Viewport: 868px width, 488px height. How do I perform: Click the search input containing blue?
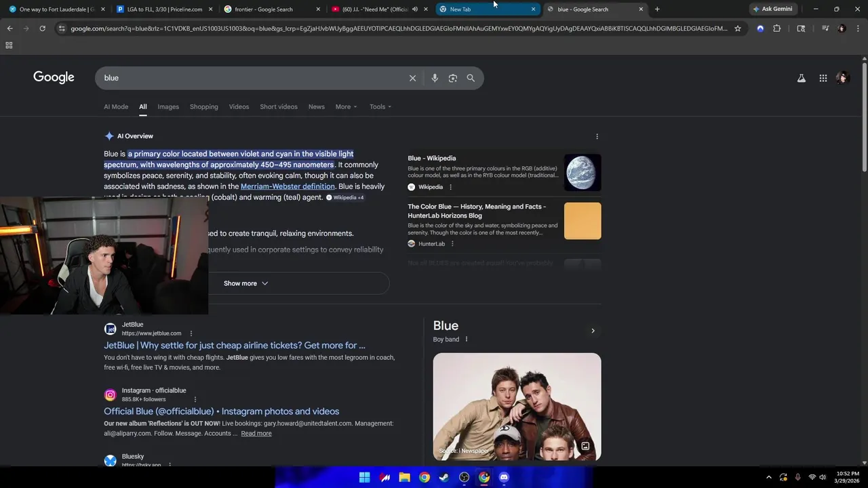[x=251, y=78]
